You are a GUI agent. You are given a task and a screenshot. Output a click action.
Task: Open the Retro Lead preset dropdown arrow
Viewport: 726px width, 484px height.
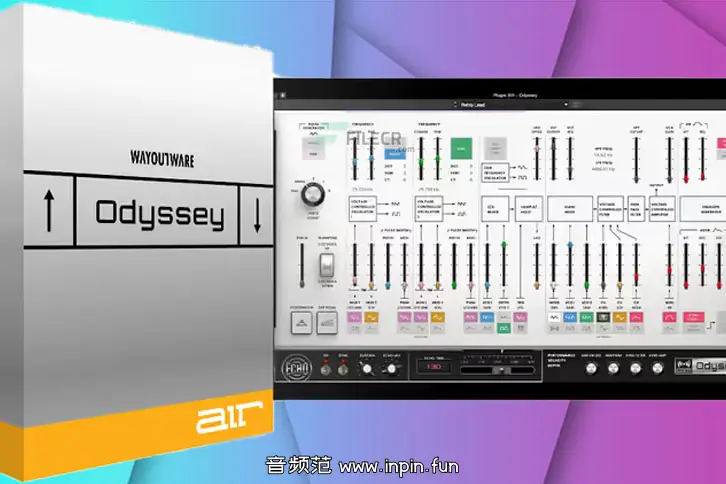tap(566, 105)
